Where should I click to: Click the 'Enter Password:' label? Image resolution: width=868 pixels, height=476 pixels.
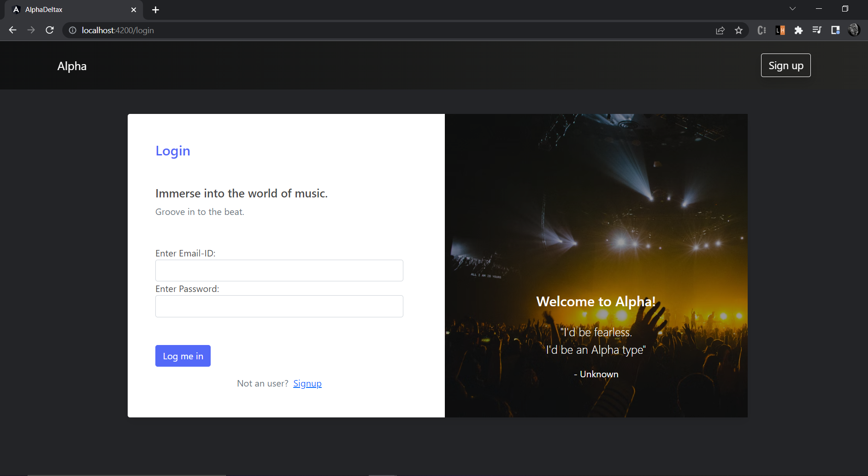187,289
